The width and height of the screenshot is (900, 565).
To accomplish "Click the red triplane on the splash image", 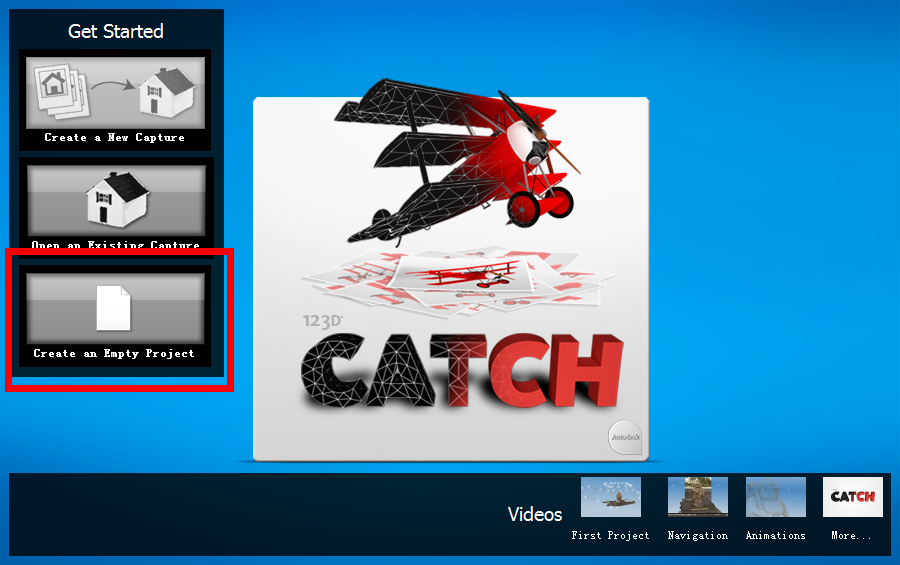I will (x=456, y=160).
